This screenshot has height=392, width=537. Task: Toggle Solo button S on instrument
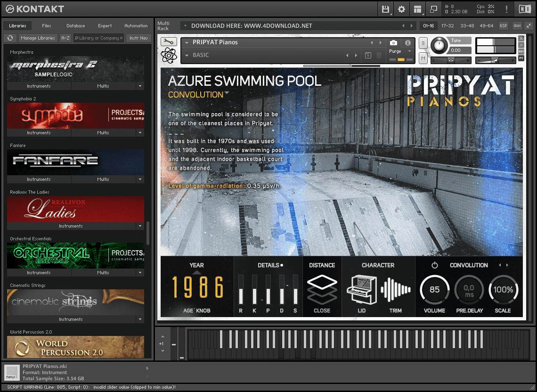[423, 43]
